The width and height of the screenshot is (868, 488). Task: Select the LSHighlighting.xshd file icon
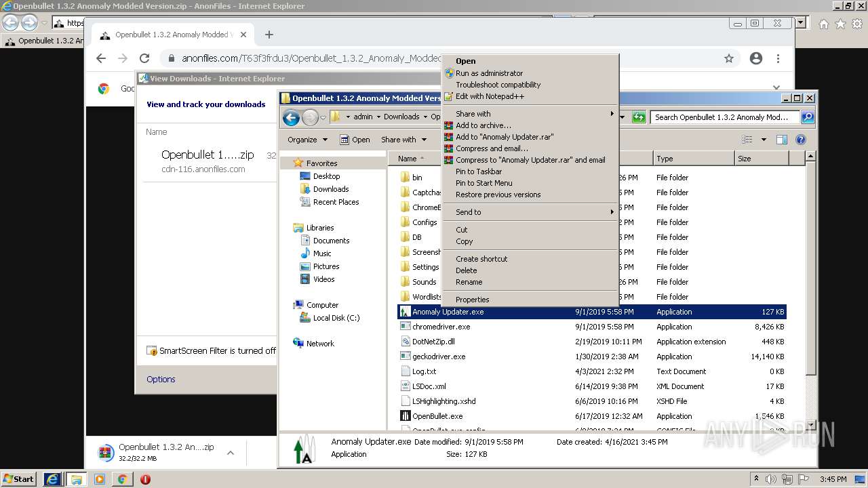(406, 401)
